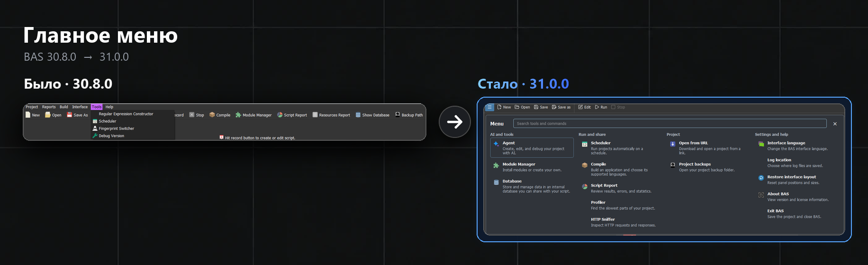Click the Search tools and commands field
This screenshot has height=265, width=868.
[670, 124]
